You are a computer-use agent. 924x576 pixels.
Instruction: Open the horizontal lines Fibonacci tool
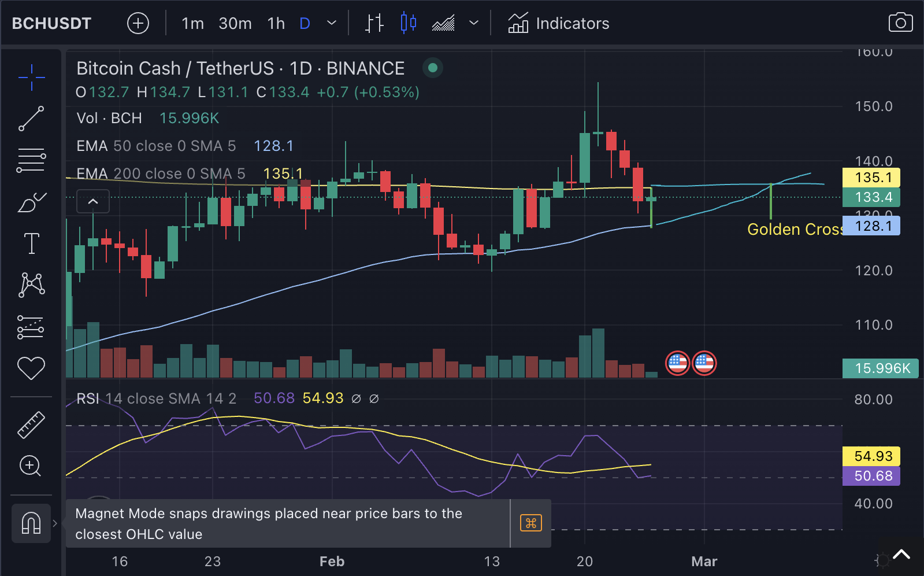pos(31,160)
